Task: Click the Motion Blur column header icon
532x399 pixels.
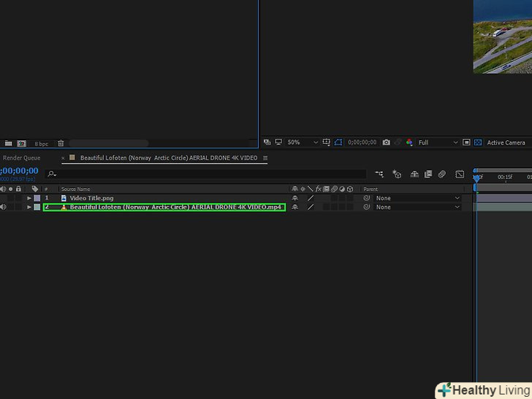Action: (x=334, y=189)
